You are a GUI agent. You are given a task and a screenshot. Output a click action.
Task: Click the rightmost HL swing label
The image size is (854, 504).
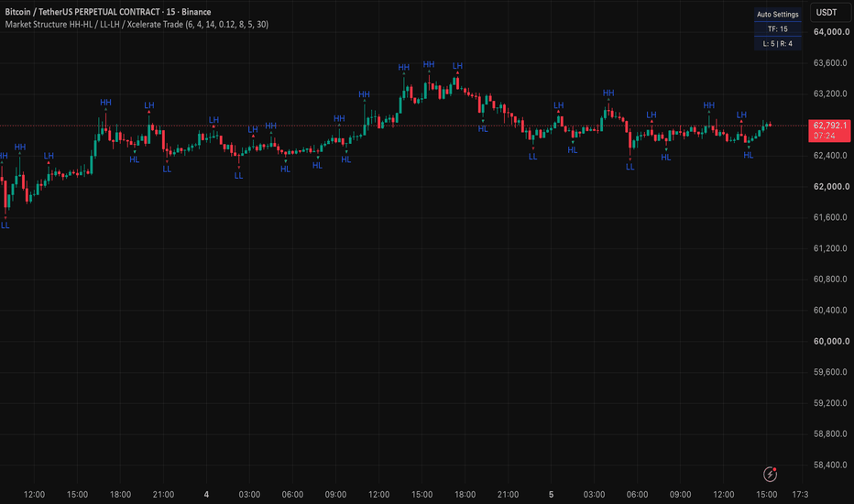tap(749, 155)
